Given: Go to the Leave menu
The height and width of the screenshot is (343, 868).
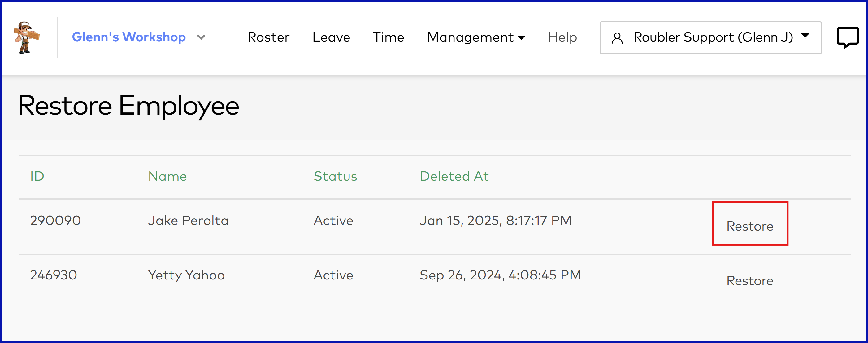Looking at the screenshot, I should click(x=331, y=37).
